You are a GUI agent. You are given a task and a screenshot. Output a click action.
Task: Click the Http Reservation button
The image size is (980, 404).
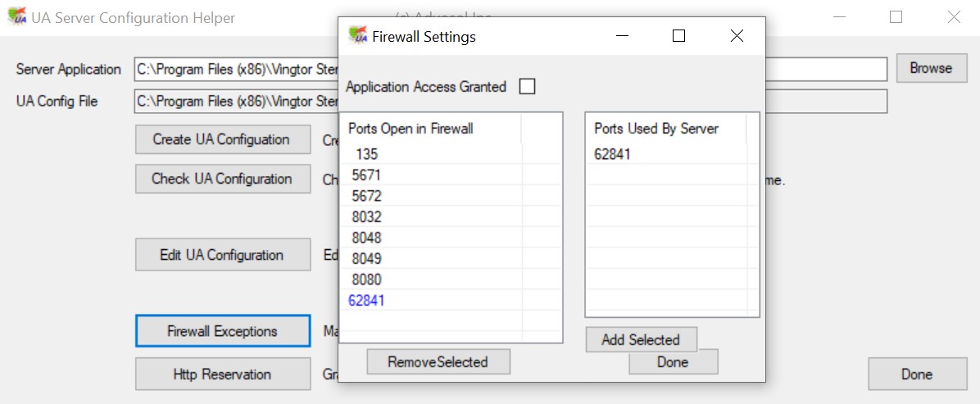point(222,374)
